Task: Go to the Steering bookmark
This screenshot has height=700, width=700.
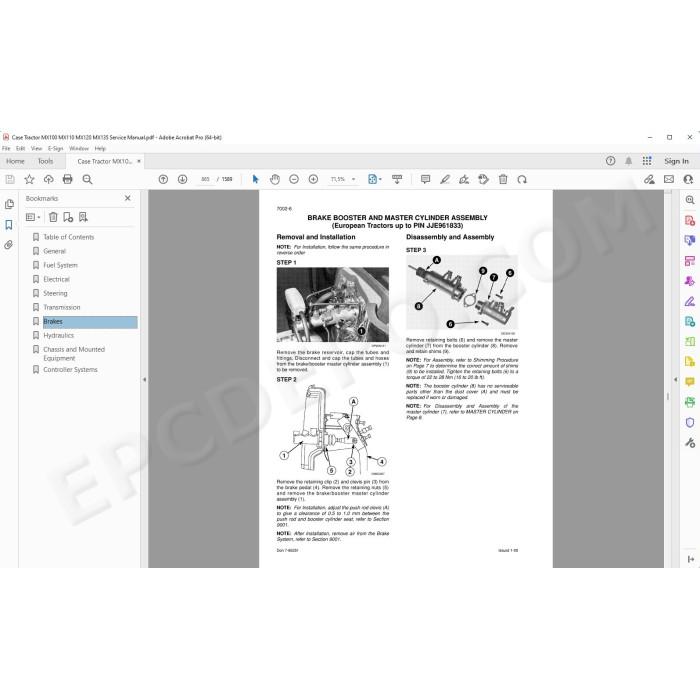Action: point(55,293)
